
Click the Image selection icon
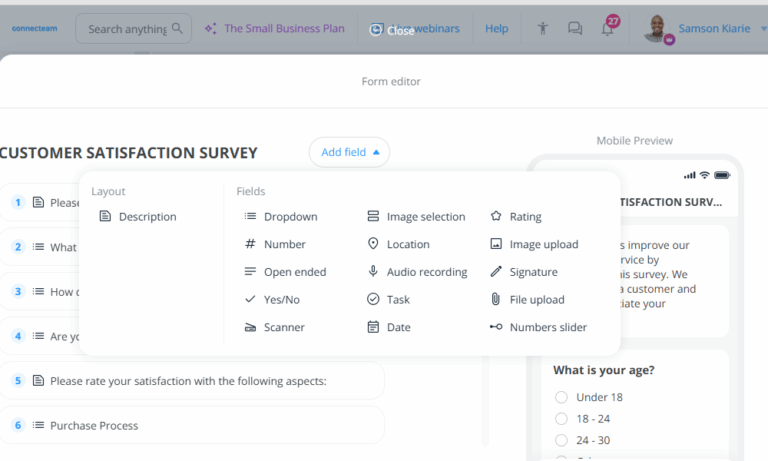click(x=373, y=216)
